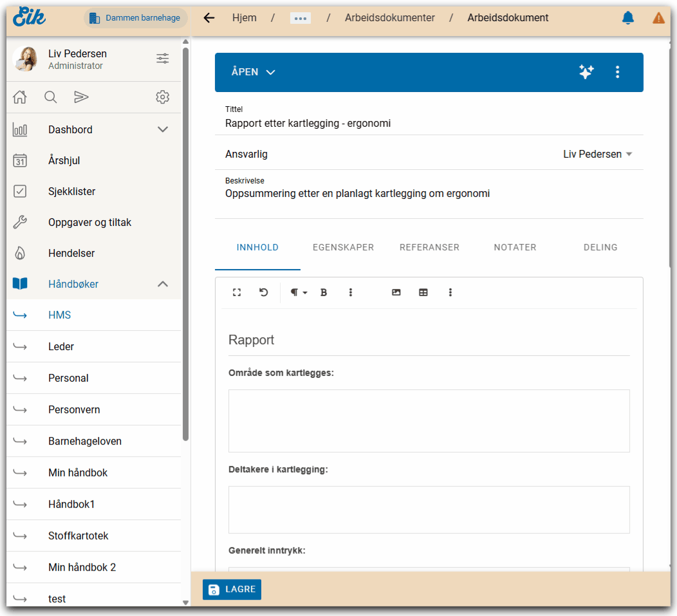
Task: Click the notification bell icon
Action: pyautogui.click(x=627, y=18)
